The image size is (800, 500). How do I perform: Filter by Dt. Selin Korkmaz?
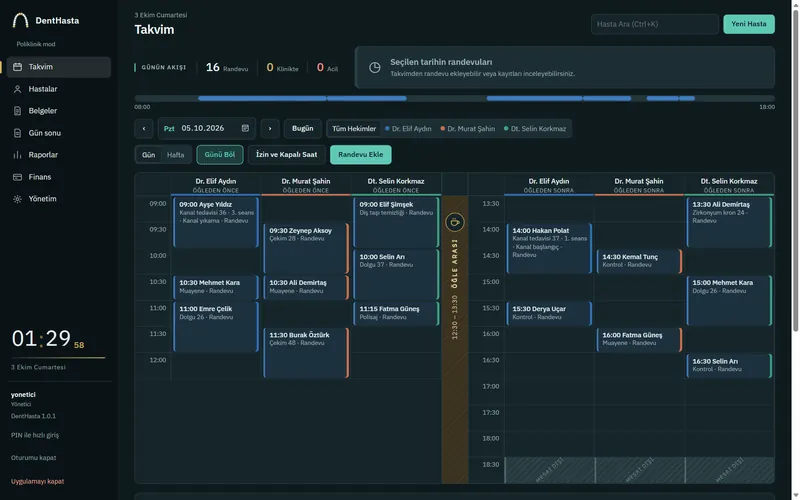(x=535, y=129)
